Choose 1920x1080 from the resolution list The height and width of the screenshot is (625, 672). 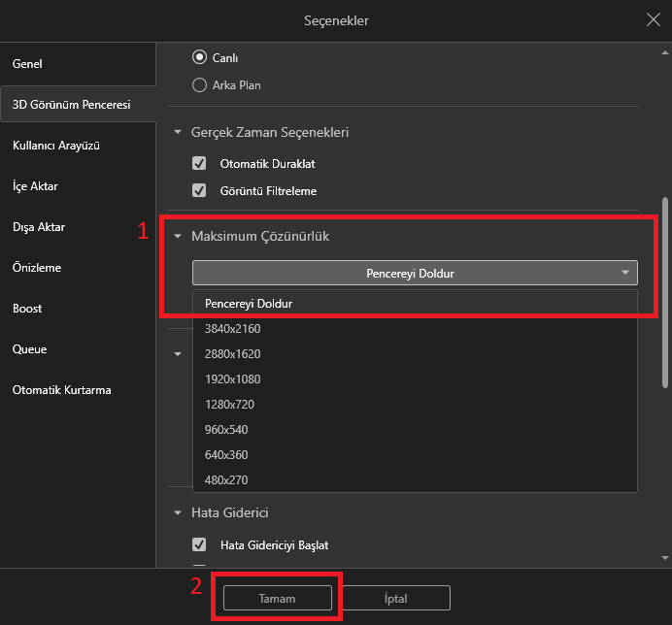pyautogui.click(x=233, y=379)
